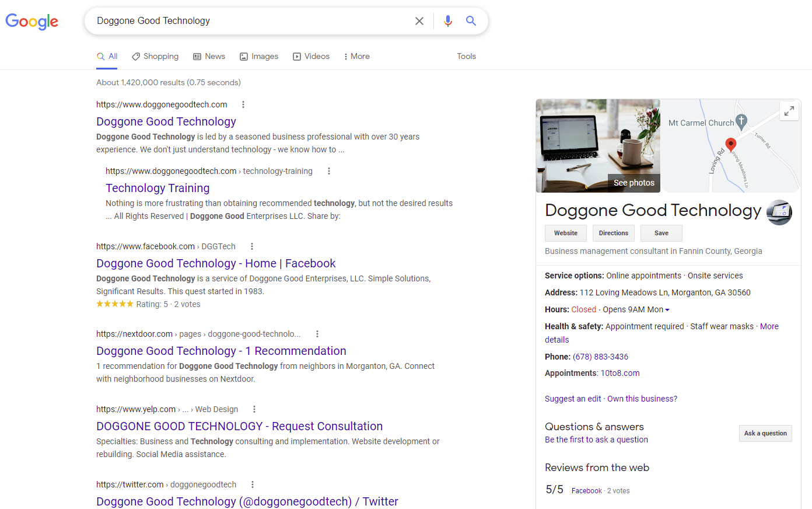Click the Questions & answers heading
The image size is (812, 509).
pyautogui.click(x=594, y=427)
